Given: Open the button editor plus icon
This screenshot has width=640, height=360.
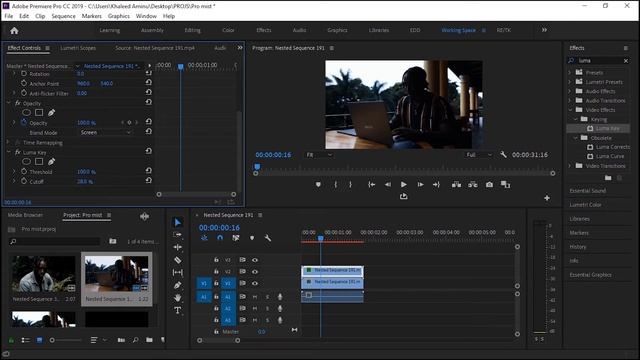Looking at the screenshot, I should tap(547, 198).
